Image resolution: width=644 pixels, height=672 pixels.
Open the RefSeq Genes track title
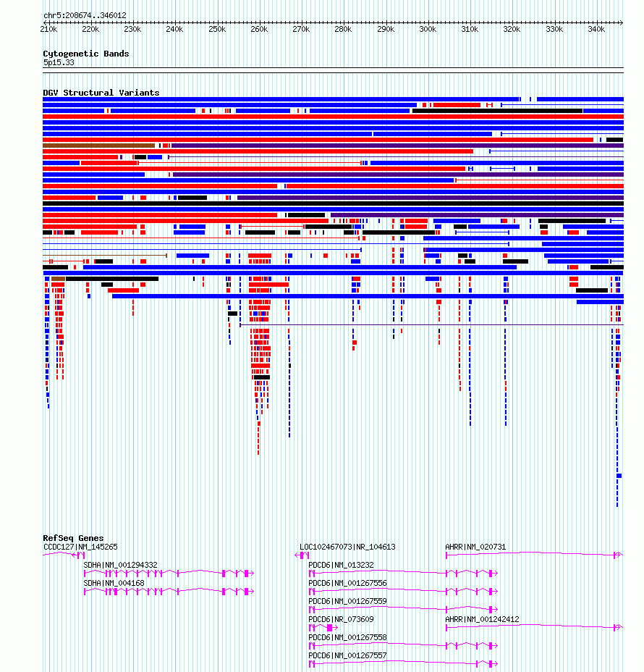point(73,538)
